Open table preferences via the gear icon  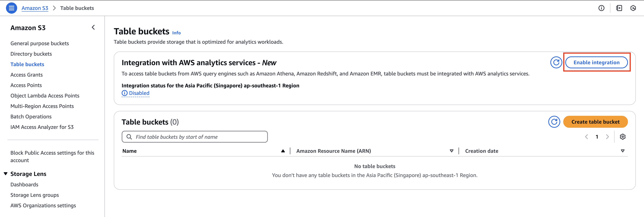click(x=623, y=137)
